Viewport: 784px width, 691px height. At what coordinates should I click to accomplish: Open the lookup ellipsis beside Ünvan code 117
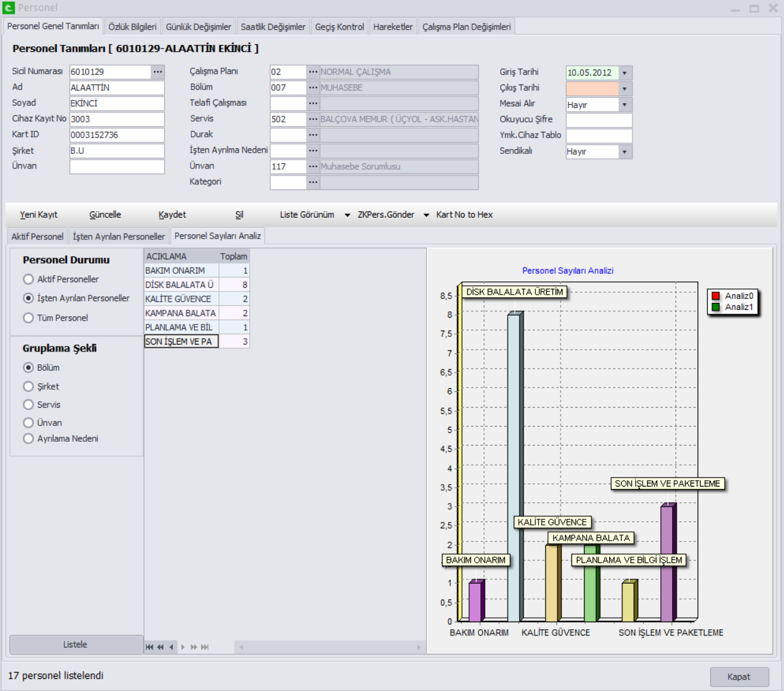313,167
